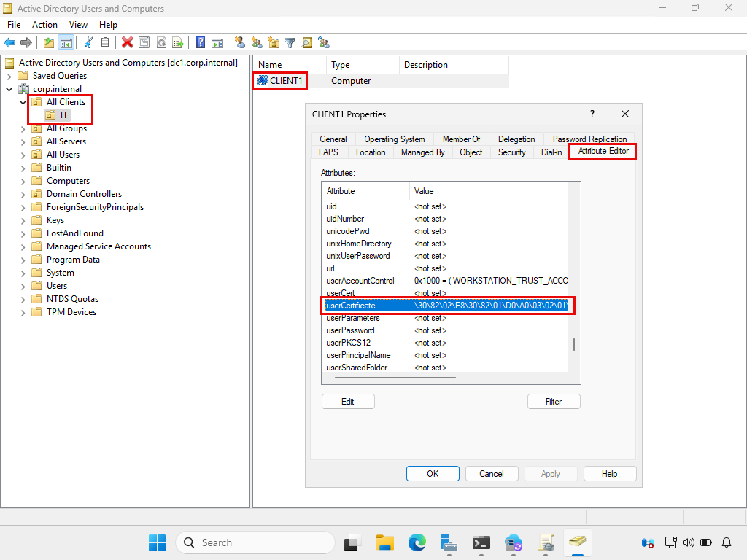Click the Up one level folder icon
The height and width of the screenshot is (560, 747).
pyautogui.click(x=49, y=43)
